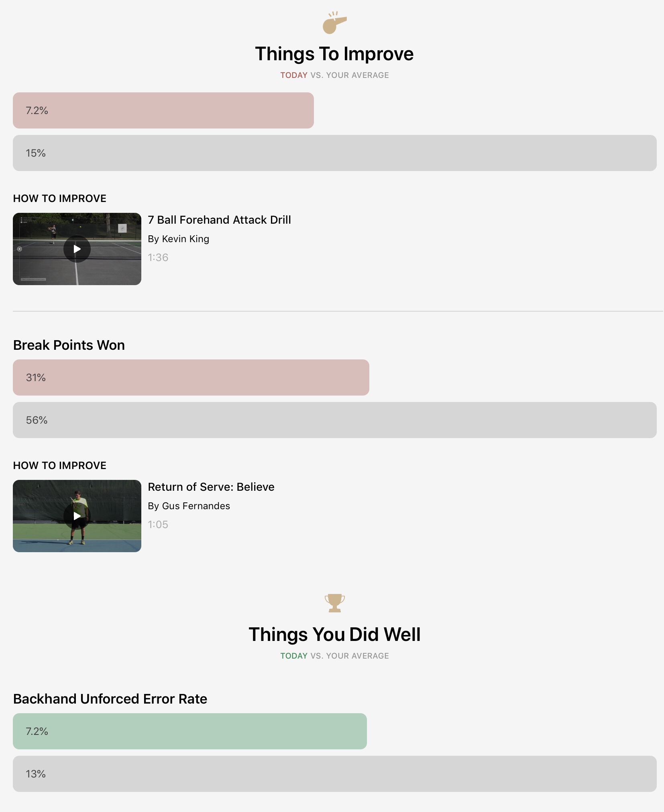
Task: Click the whistle icon above Things To Improve
Action: pos(334,22)
